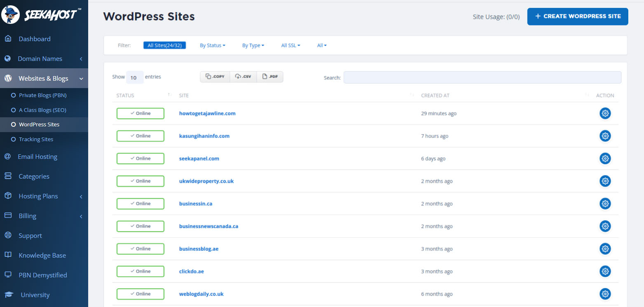The height and width of the screenshot is (307, 644).
Task: Click the '6 days ago' created time
Action: [433, 159]
